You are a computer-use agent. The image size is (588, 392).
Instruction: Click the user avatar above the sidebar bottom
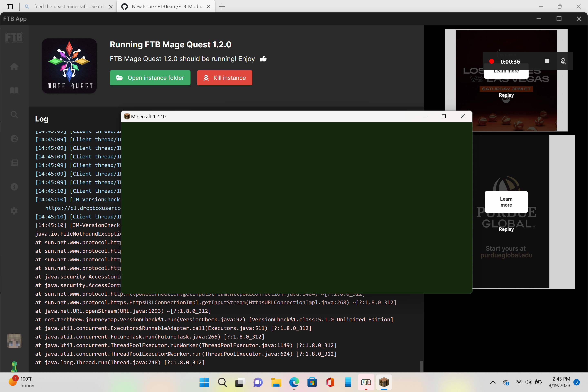coord(14,341)
